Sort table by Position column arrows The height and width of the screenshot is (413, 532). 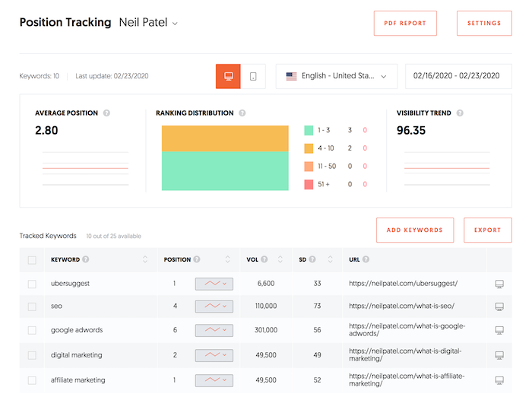click(x=228, y=259)
